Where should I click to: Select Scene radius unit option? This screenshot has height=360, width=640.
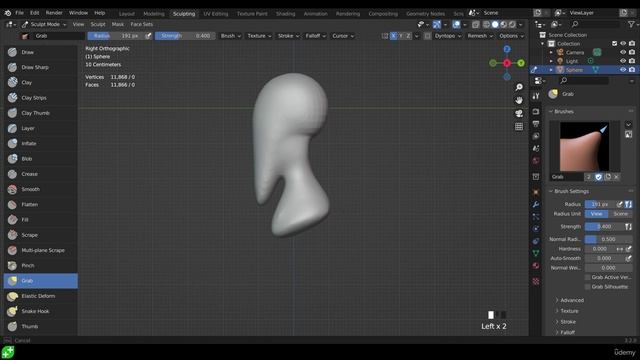620,214
